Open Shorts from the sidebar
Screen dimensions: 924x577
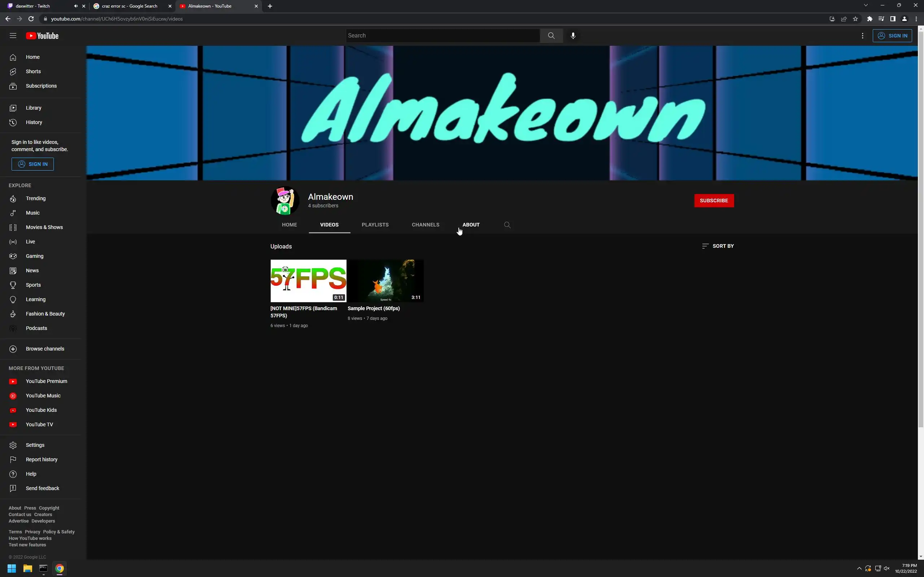33,71
